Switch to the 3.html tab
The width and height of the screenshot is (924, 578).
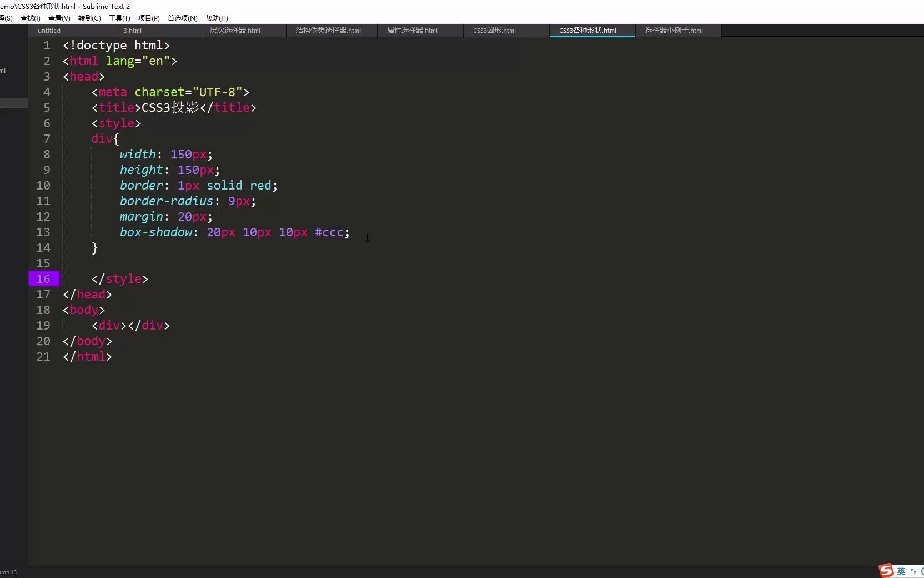[x=157, y=31]
